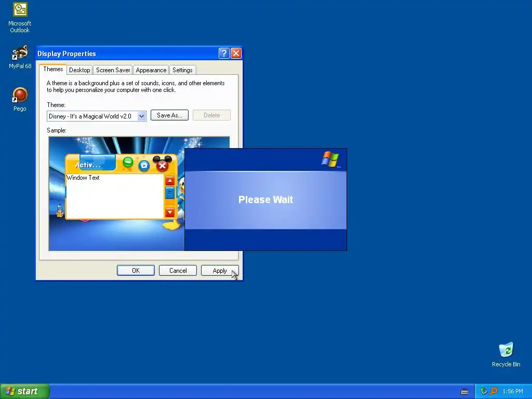Open the Screen Saver tab
Viewport: 532px width, 399px height.
pyautogui.click(x=113, y=70)
